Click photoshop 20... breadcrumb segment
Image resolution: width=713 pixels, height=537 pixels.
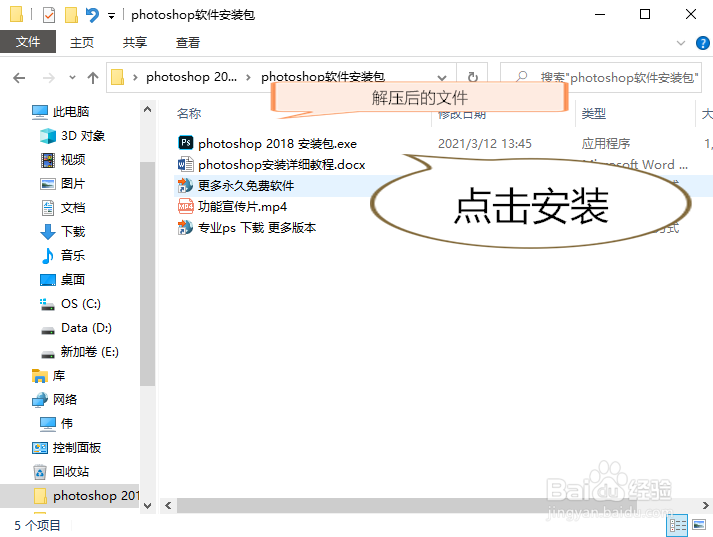191,77
